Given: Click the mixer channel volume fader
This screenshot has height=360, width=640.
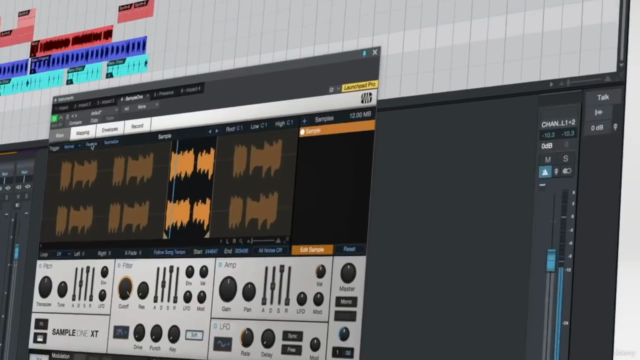Looking at the screenshot, I should tap(551, 260).
